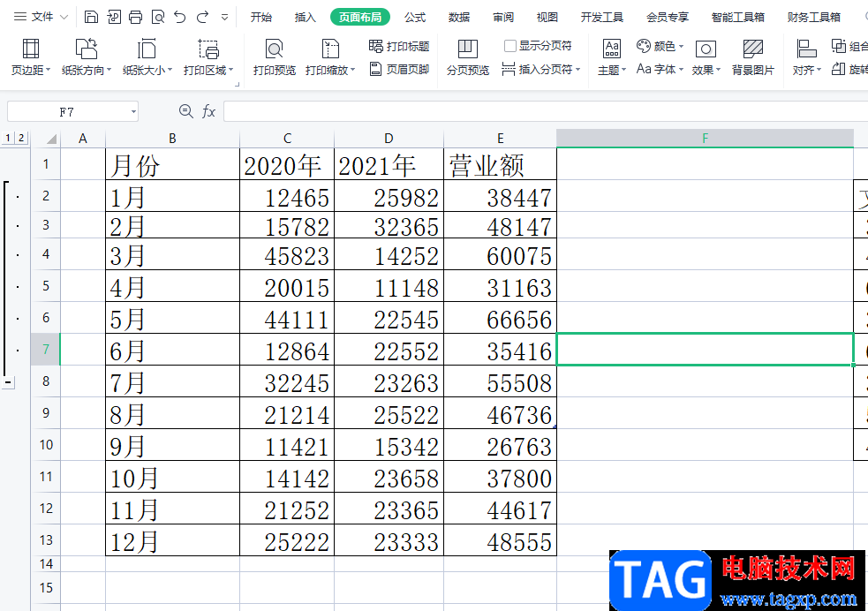868x611 pixels.
Task: Open the 主题 themes gallery
Action: (612, 57)
